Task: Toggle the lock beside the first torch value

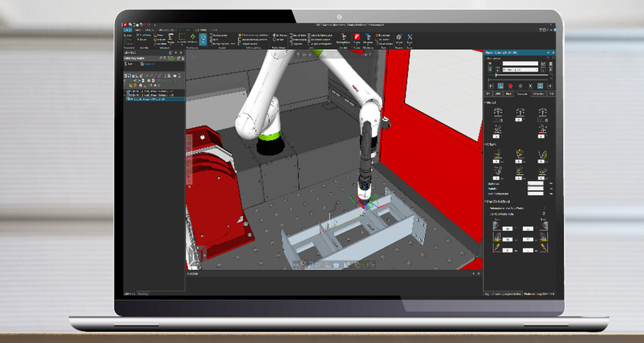Action: (x=502, y=120)
